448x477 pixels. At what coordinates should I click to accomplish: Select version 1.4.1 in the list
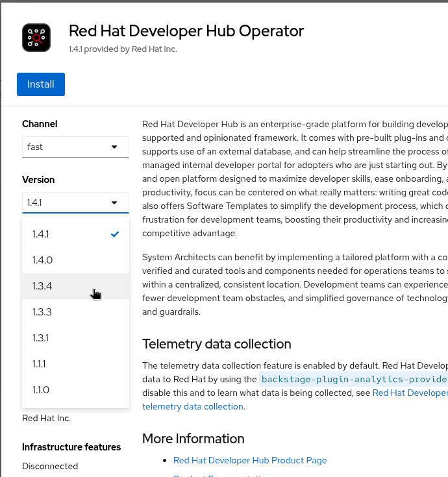click(x=75, y=234)
